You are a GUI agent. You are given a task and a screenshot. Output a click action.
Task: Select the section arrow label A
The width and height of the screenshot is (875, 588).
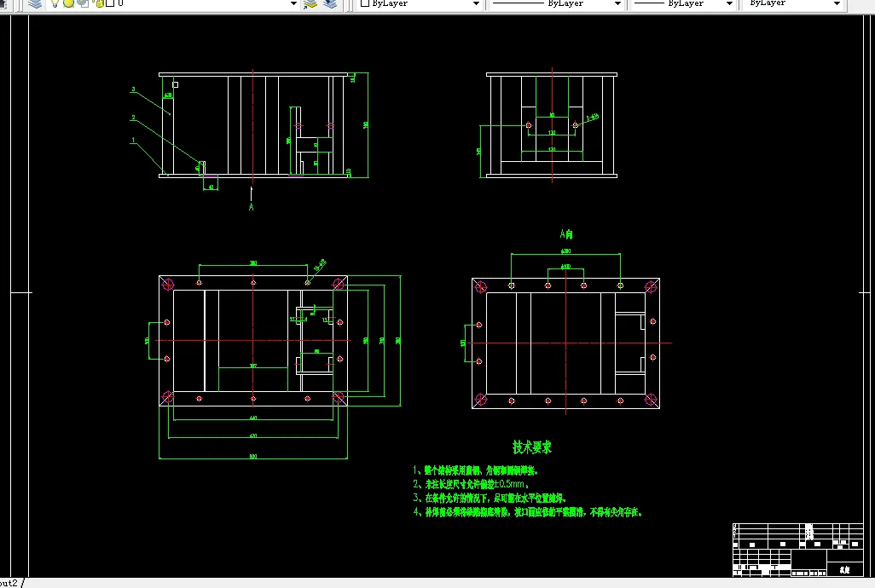251,207
